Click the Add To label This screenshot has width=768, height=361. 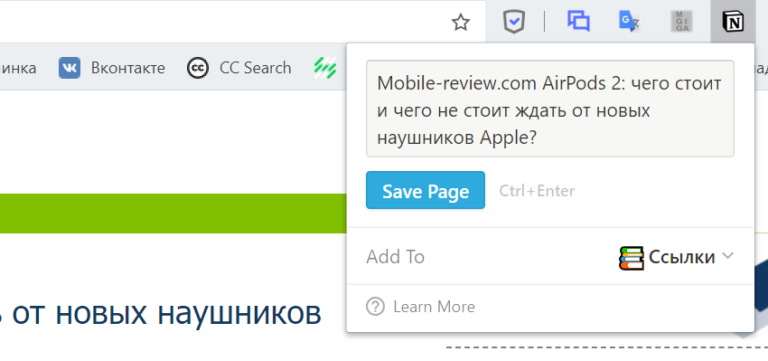395,257
